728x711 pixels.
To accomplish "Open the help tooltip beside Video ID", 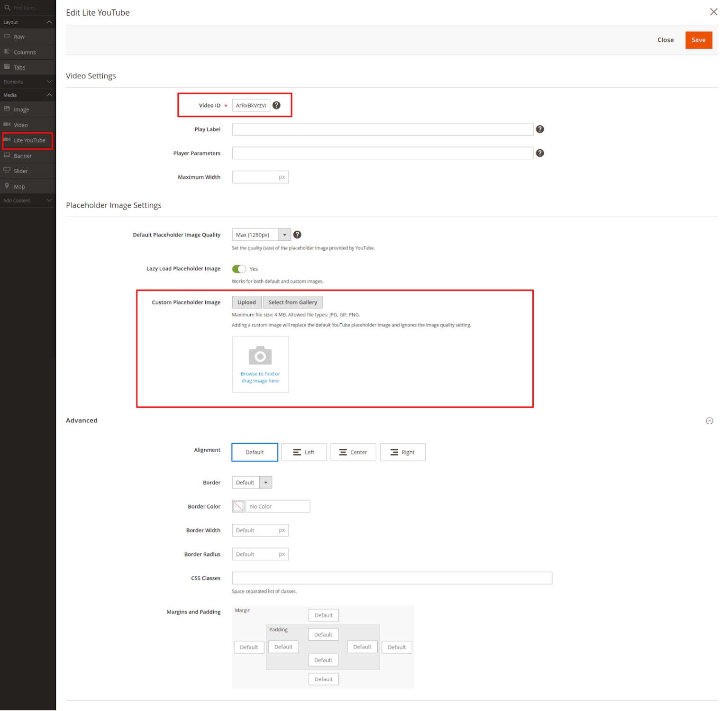I will point(276,105).
